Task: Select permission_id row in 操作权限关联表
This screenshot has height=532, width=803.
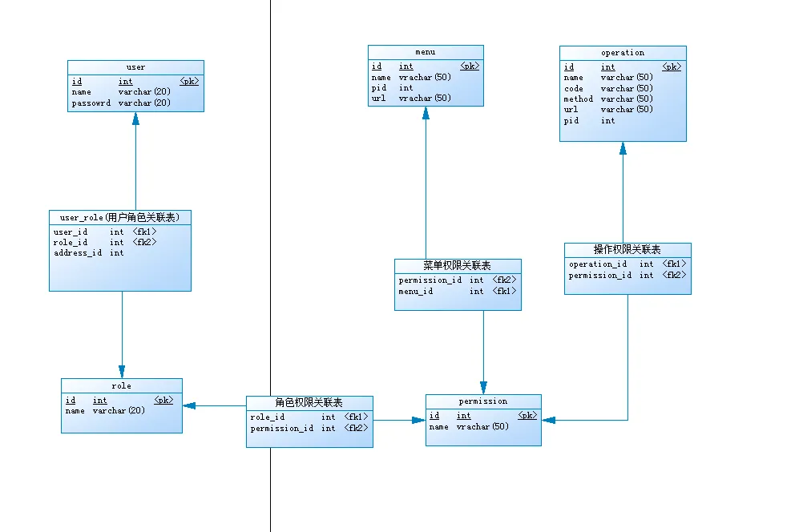Action: click(627, 276)
